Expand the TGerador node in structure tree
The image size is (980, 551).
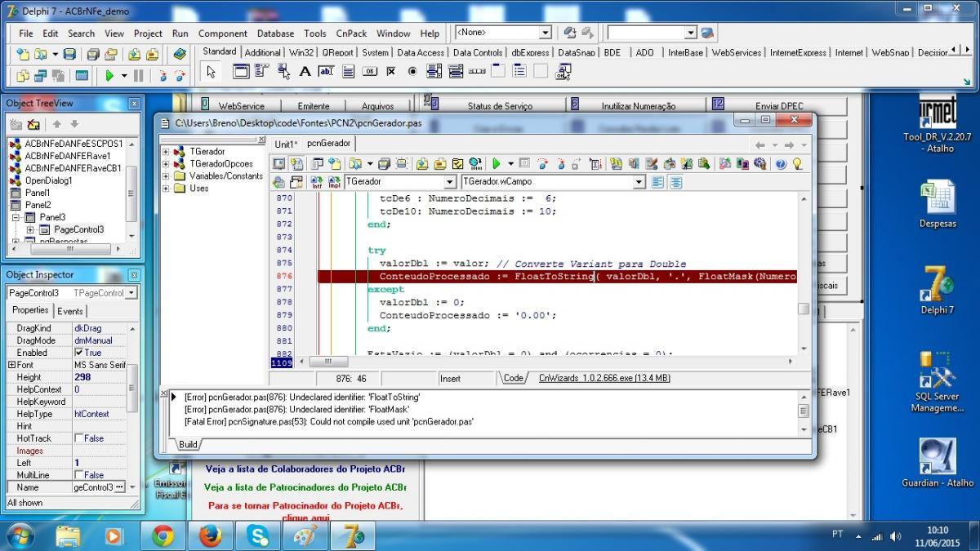click(167, 152)
